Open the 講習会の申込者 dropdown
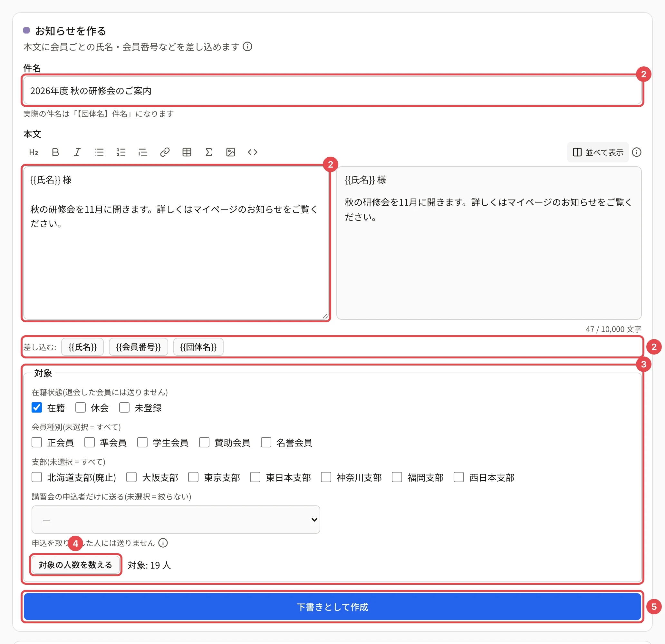Screen dimensions: 665x644 coord(176,519)
